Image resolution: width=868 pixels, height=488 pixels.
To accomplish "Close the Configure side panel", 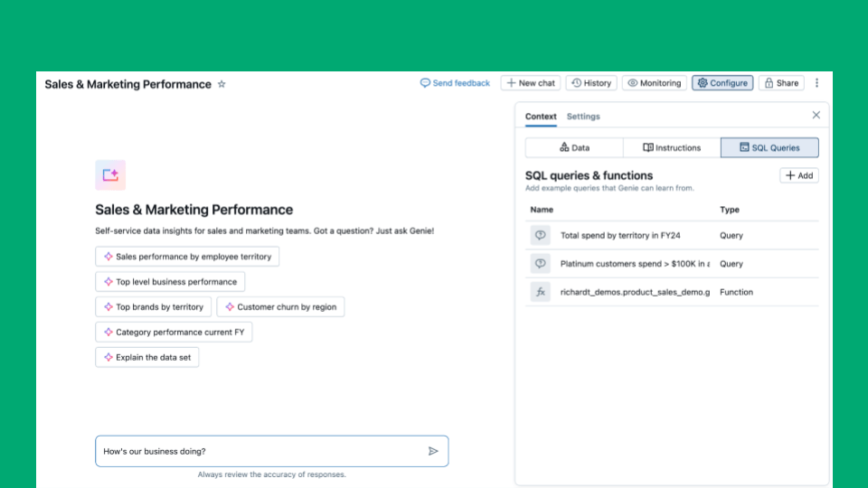I will (x=816, y=116).
